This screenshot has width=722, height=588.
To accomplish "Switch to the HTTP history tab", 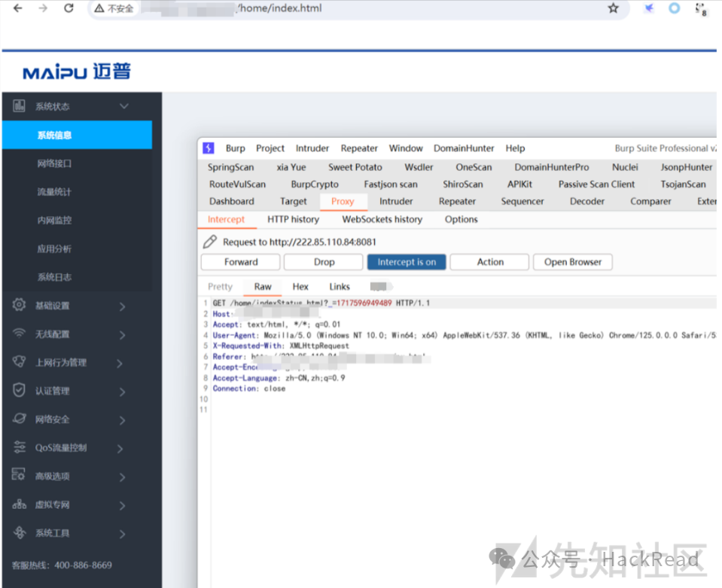I will pyautogui.click(x=294, y=219).
